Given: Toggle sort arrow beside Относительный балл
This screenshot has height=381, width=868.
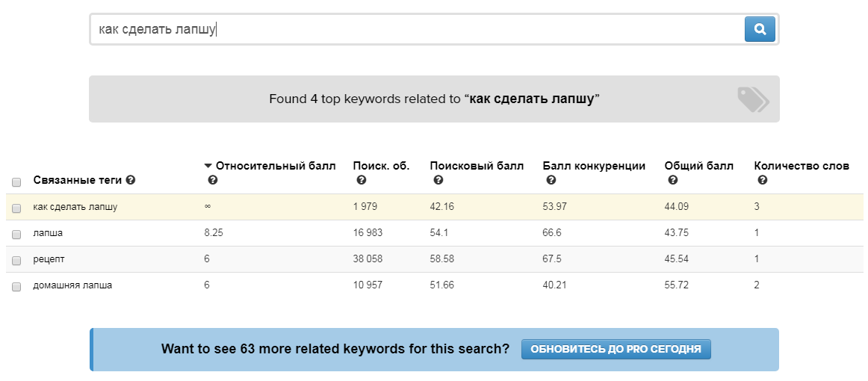Looking at the screenshot, I should pyautogui.click(x=208, y=166).
